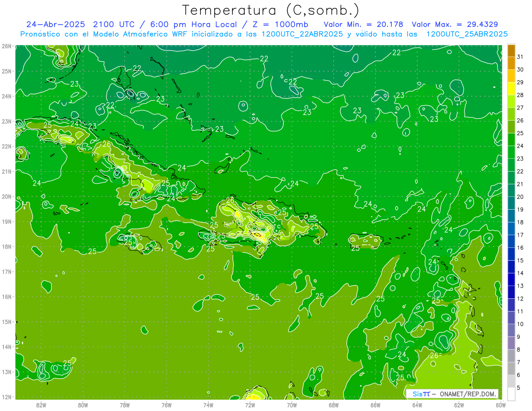Click the '82W' longitude axis label
The width and height of the screenshot is (532, 411).
pyautogui.click(x=41, y=405)
